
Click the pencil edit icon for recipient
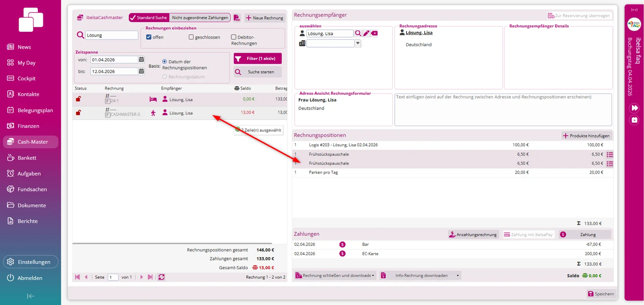(366, 33)
